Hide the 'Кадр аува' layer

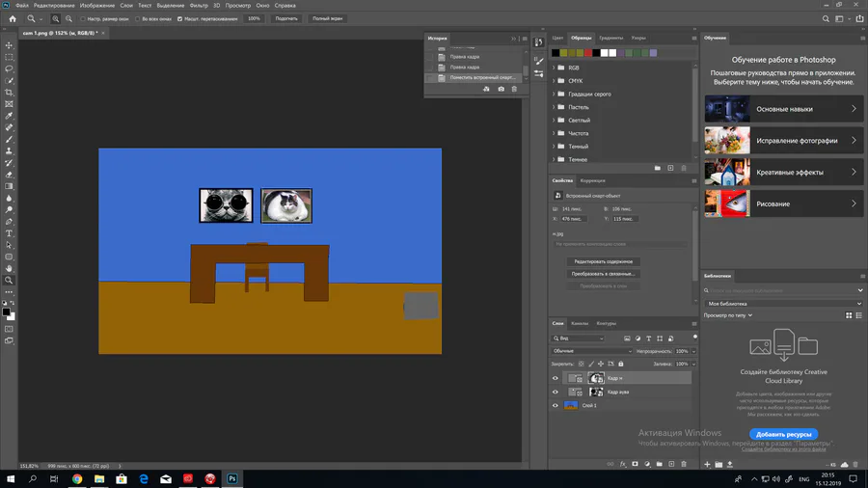(556, 392)
